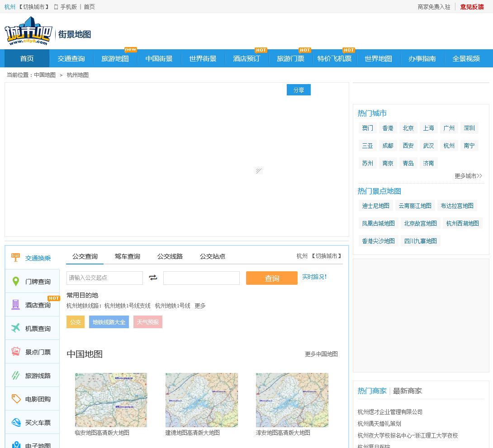Click the green location pin icon for 门牌查询
Viewport: 493px width, 448px height.
point(16,281)
